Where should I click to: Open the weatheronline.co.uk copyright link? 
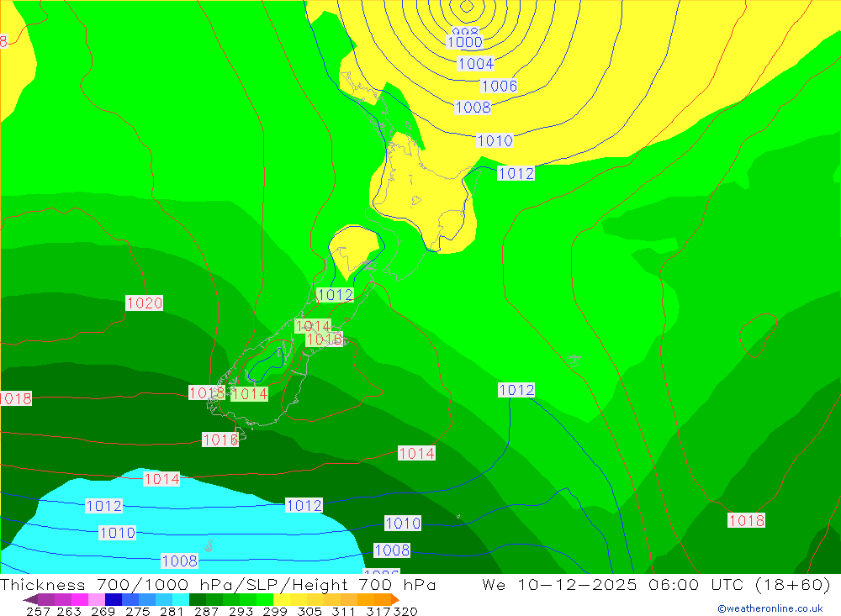point(770,608)
